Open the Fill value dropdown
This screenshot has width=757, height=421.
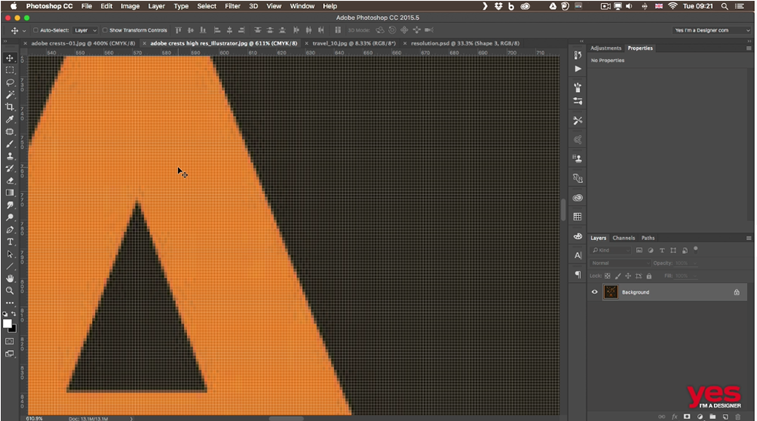pyautogui.click(x=695, y=276)
